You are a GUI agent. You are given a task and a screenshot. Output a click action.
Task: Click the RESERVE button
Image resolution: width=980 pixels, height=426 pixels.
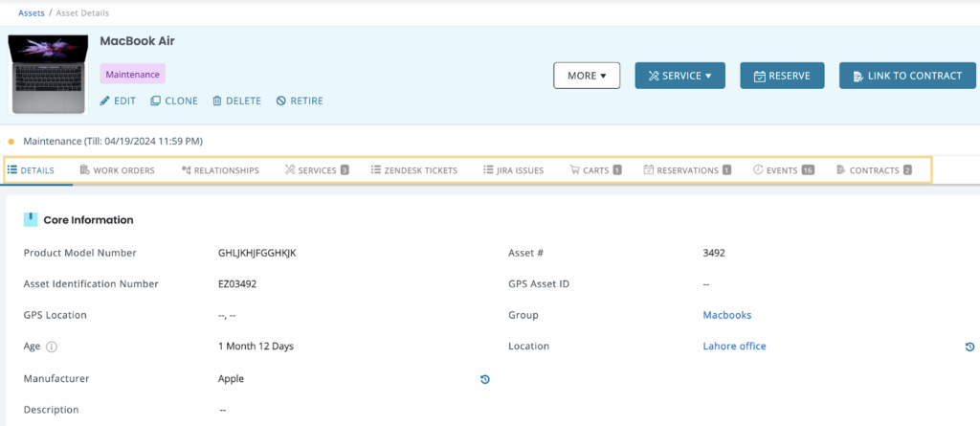(x=783, y=76)
